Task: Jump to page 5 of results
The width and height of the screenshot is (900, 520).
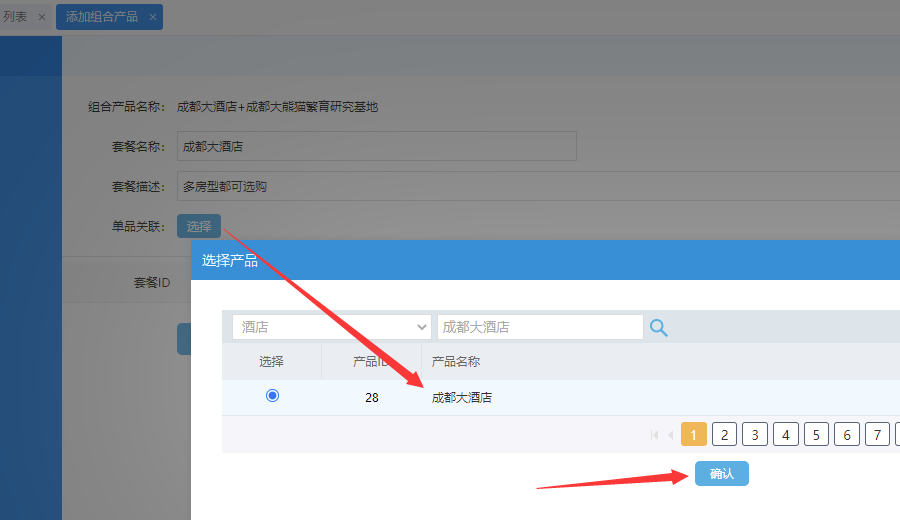Action: [816, 434]
